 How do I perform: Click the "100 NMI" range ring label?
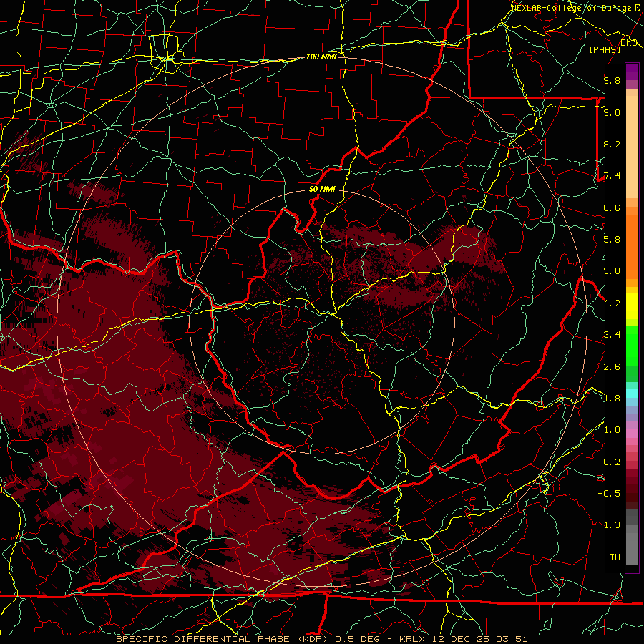coord(321,57)
